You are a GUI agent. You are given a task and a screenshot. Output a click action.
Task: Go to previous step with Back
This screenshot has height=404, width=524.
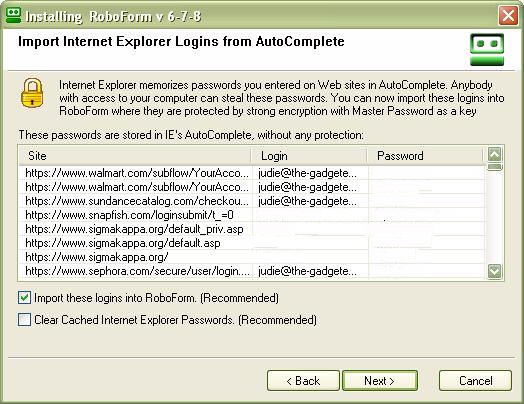coord(303,381)
